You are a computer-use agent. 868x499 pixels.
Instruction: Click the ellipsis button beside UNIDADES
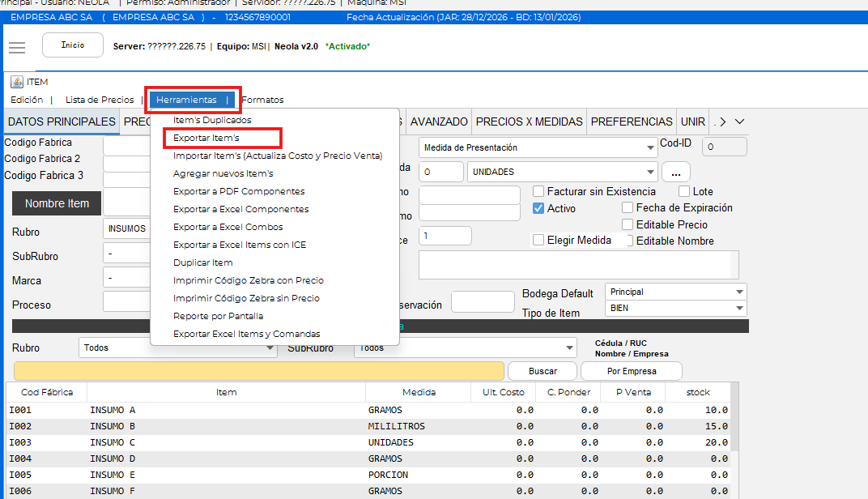(675, 172)
